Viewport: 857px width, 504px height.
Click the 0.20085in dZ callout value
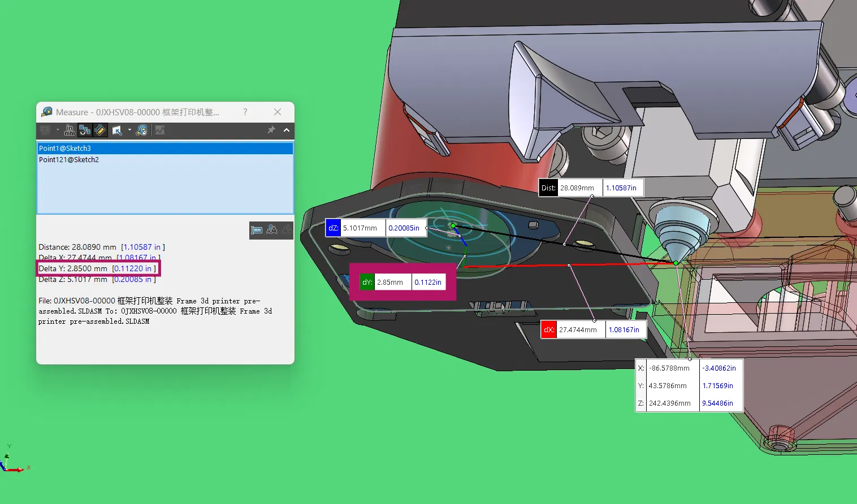click(404, 228)
